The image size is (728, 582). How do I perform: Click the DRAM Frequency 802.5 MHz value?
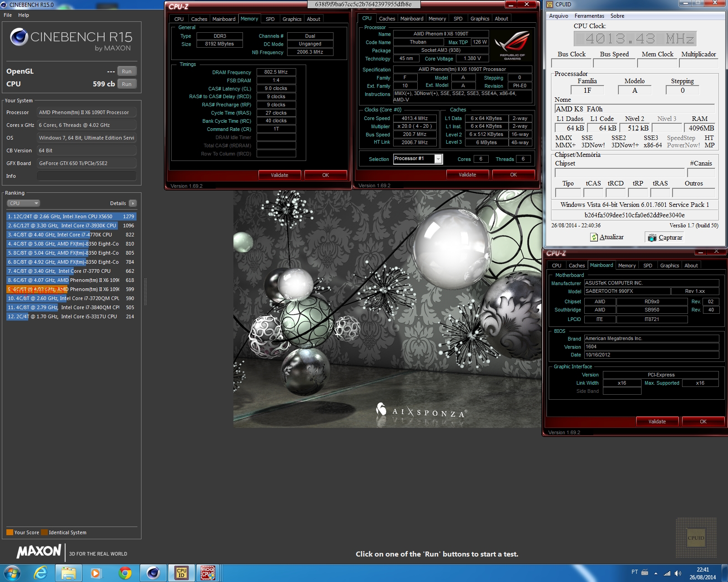tap(276, 72)
